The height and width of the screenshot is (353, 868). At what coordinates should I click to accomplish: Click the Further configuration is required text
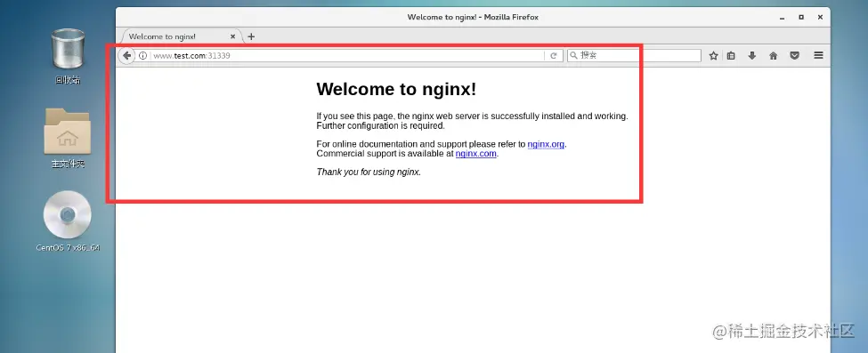tap(381, 125)
